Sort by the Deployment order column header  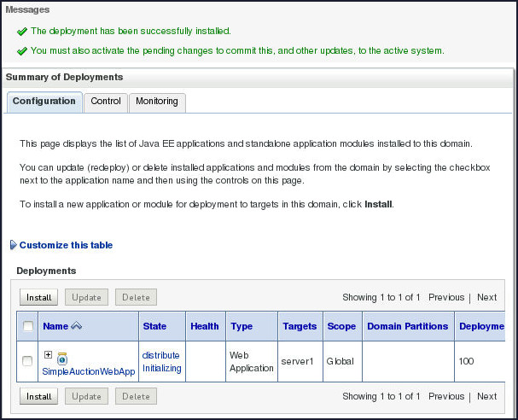[x=481, y=326]
